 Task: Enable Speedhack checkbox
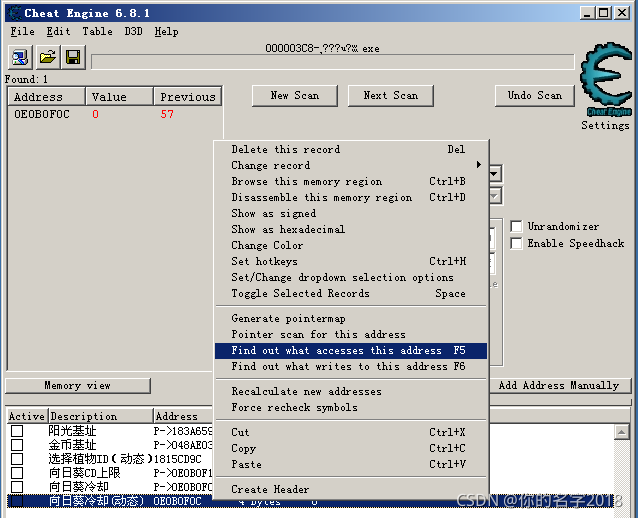516,243
